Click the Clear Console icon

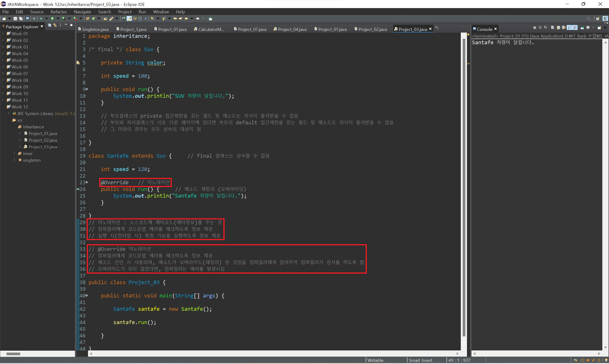553,28
